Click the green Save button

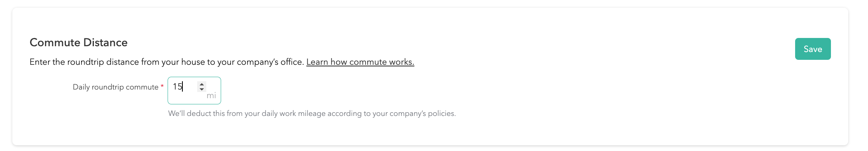tap(812, 49)
